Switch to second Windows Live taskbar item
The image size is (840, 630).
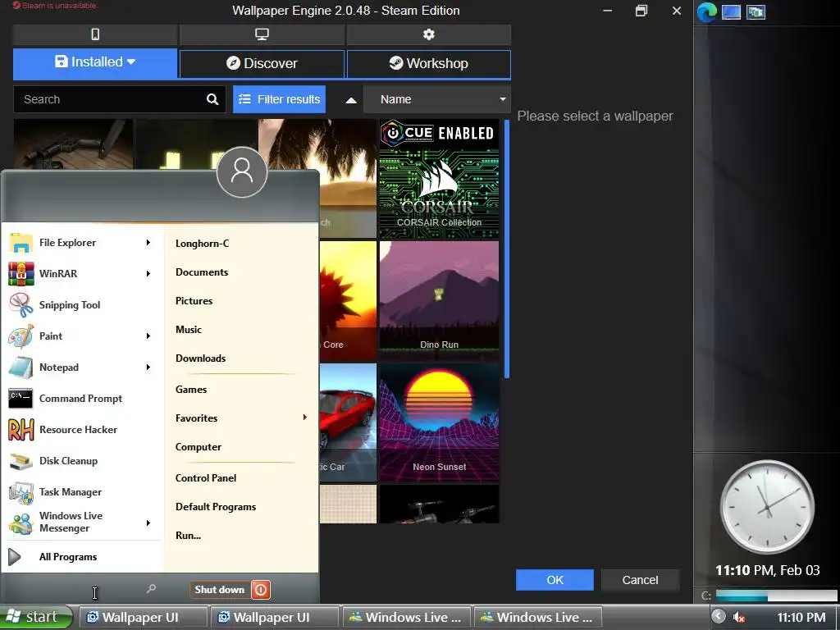pyautogui.click(x=538, y=618)
